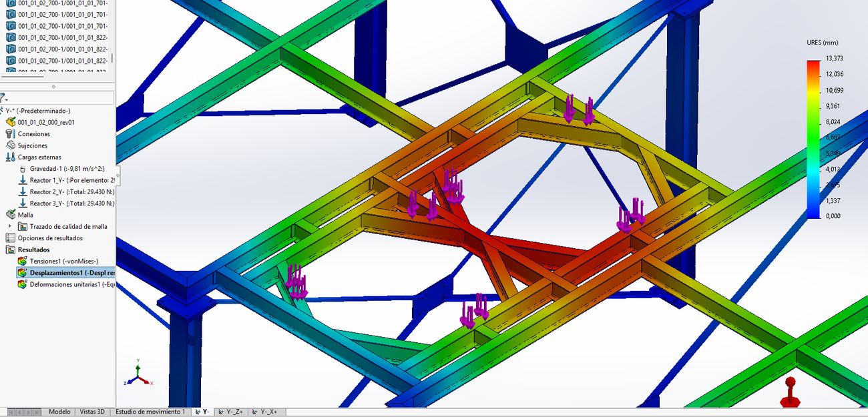Image resolution: width=868 pixels, height=417 pixels.
Task: Click the red joystick icon in the viewport corner
Action: click(x=789, y=393)
